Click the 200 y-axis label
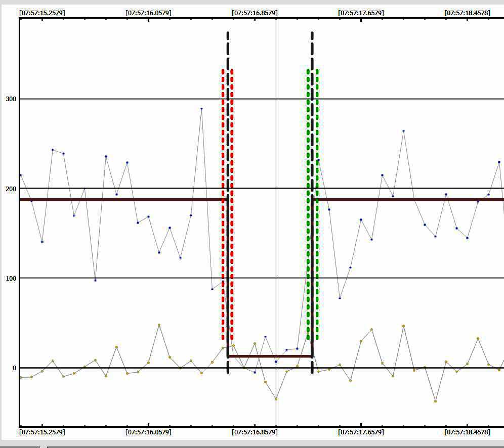 11,189
